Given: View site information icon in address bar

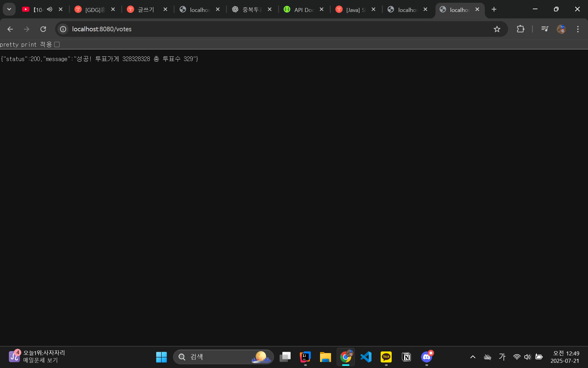Looking at the screenshot, I should pyautogui.click(x=63, y=29).
